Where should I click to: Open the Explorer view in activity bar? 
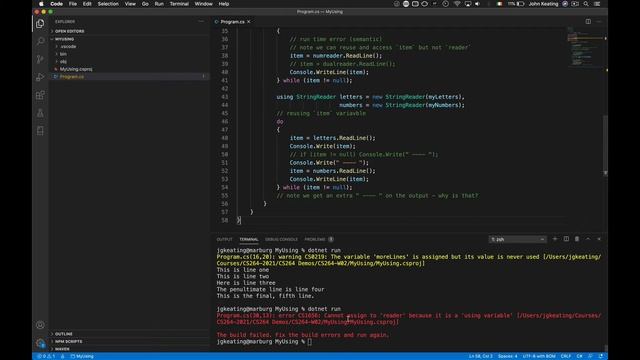[x=40, y=24]
